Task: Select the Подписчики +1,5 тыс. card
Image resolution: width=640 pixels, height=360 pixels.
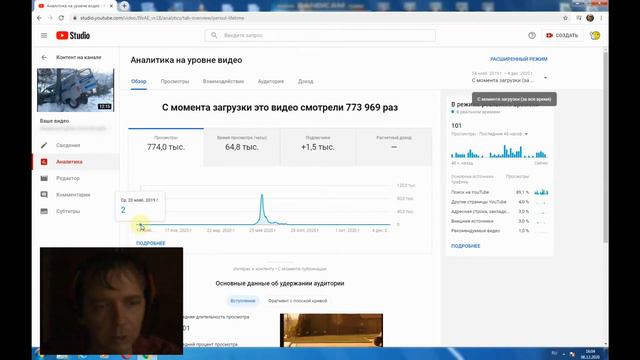Action: [318, 147]
